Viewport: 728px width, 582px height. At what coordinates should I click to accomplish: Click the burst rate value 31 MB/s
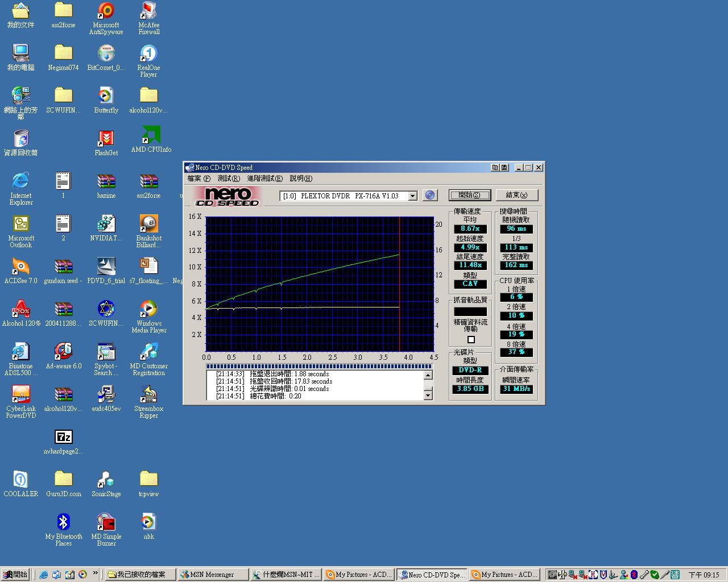(x=516, y=389)
